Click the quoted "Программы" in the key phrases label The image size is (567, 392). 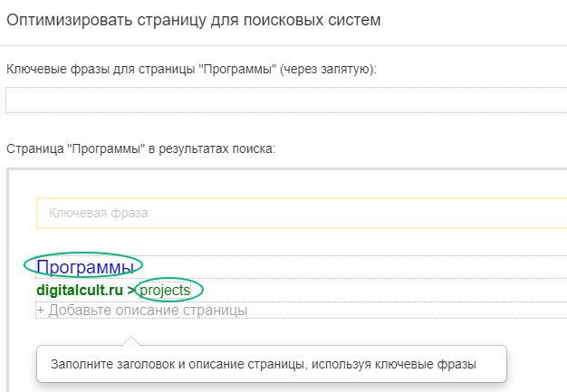237,69
